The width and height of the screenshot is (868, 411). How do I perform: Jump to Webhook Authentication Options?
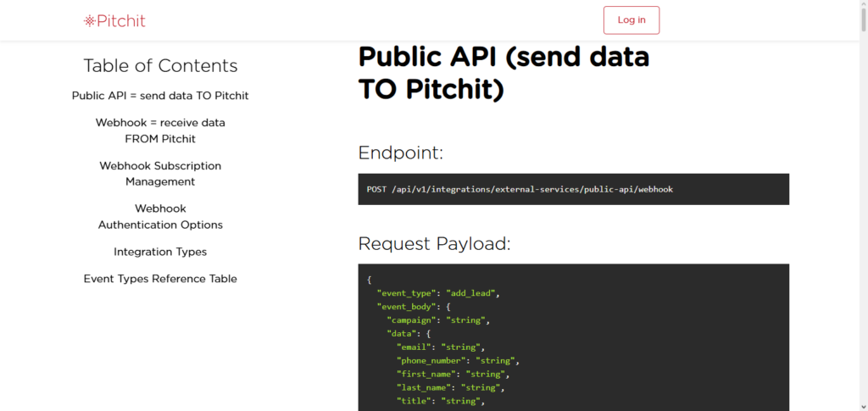[160, 217]
